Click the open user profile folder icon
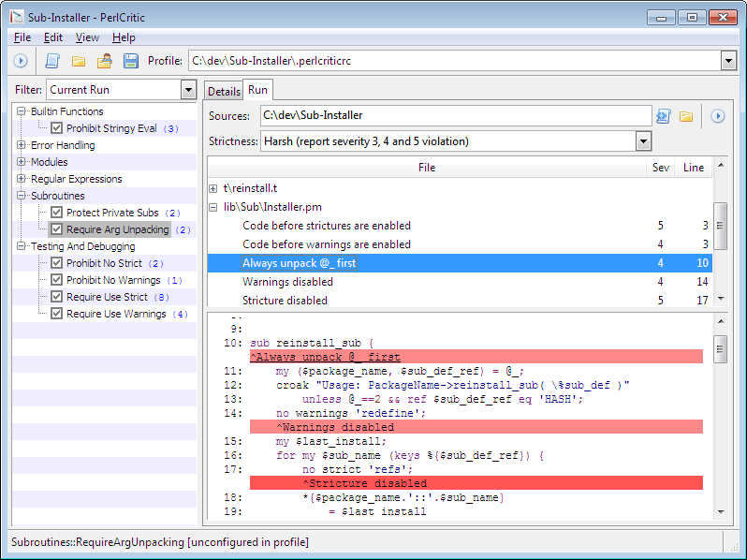Viewport: 747px width, 560px height. point(104,61)
